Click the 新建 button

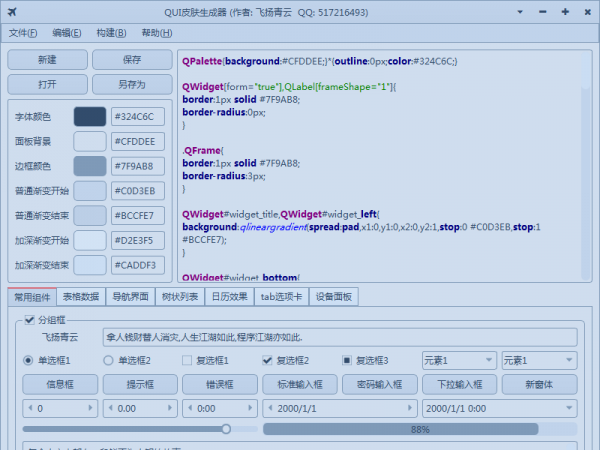click(48, 60)
